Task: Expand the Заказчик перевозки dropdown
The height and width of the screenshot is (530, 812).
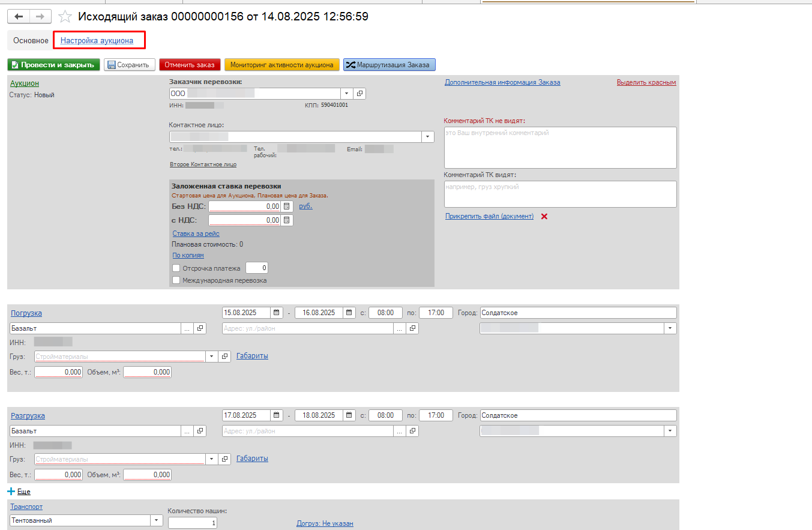Action: (346, 94)
